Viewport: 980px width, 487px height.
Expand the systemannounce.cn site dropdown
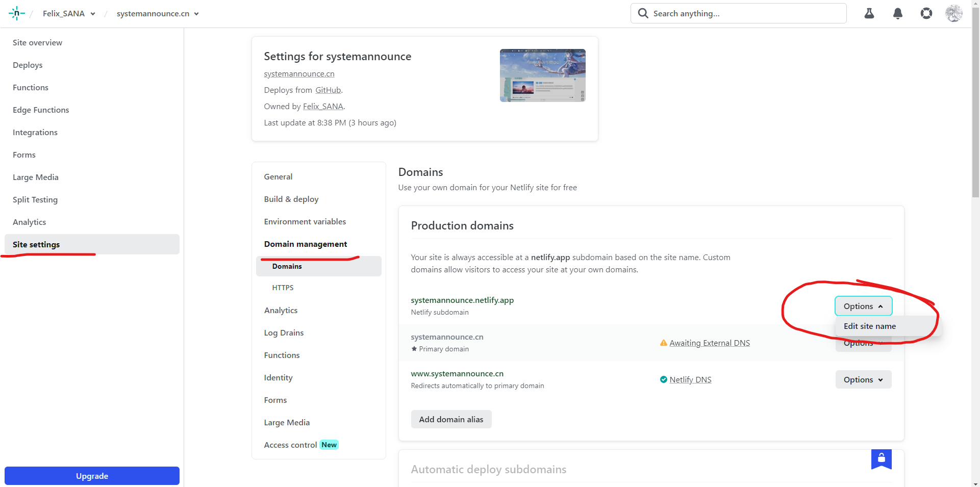(158, 13)
